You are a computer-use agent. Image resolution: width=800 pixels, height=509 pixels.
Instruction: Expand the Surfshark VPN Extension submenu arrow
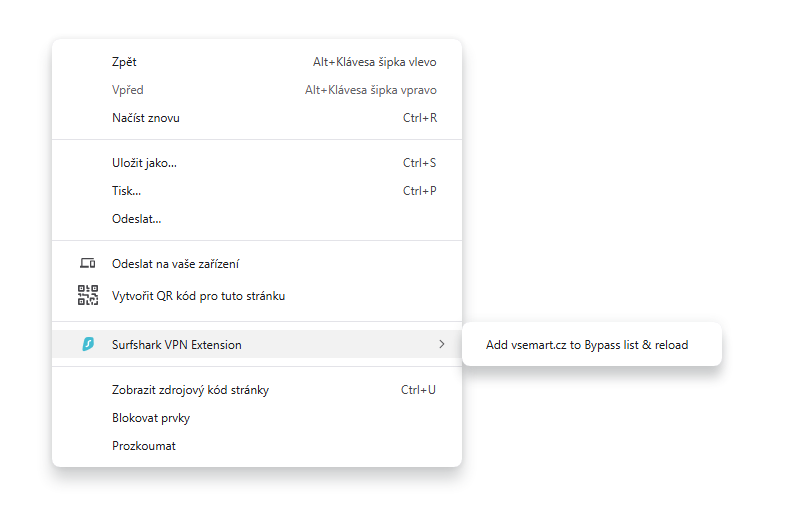coord(441,345)
